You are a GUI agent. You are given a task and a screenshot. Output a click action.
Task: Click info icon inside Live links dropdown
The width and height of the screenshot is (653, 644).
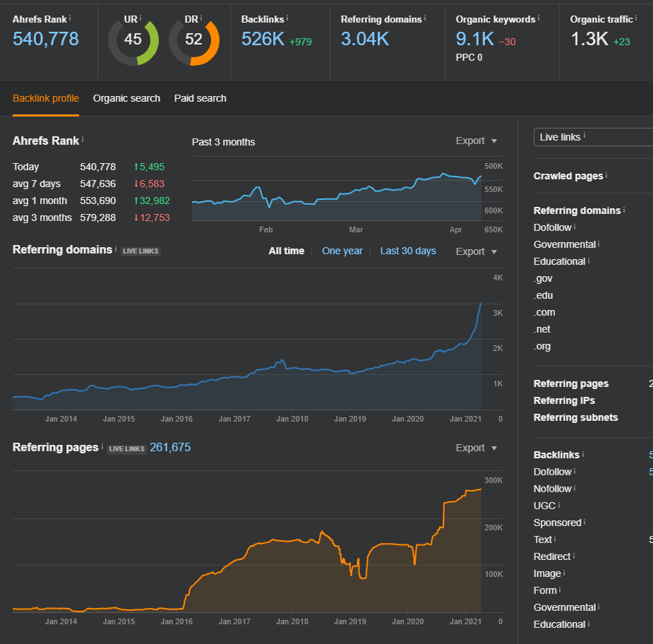click(x=585, y=136)
